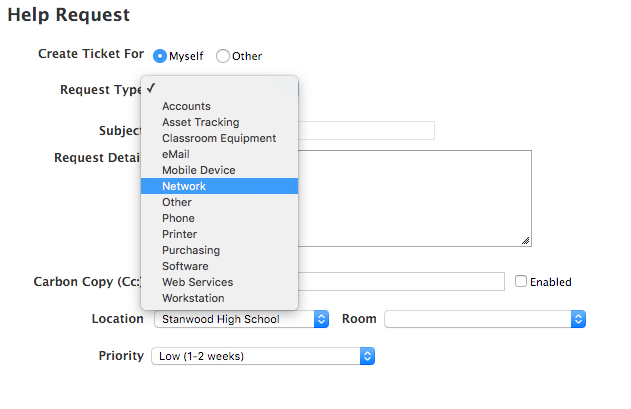Open the Room dropdown arrows

[x=578, y=319]
